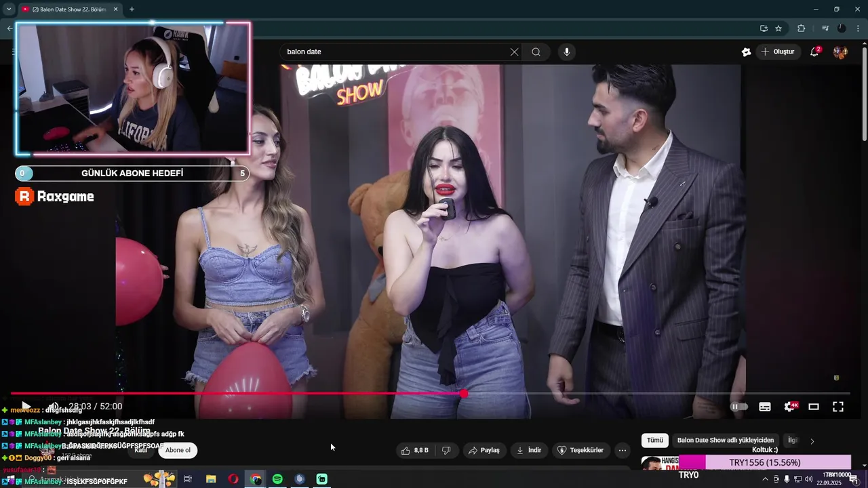The height and width of the screenshot is (488, 868).
Task: Click the Chrome taskbar icon
Action: point(255,479)
